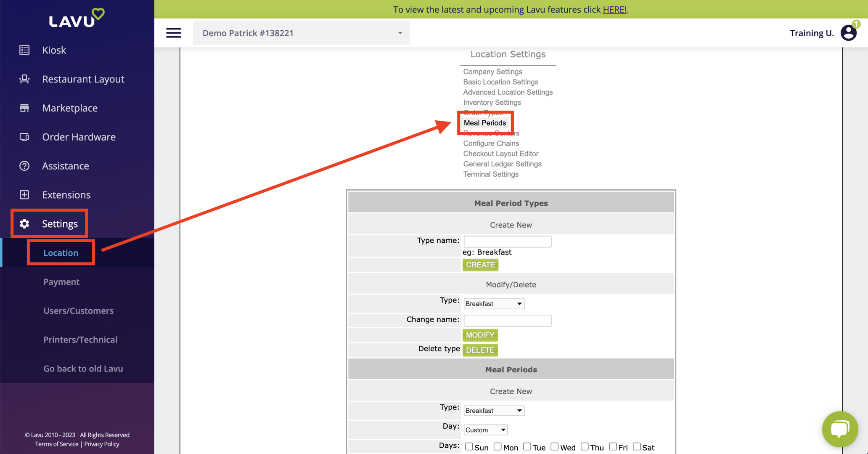Click the Extensions plus icon
Viewport: 868px width, 454px height.
click(x=24, y=195)
